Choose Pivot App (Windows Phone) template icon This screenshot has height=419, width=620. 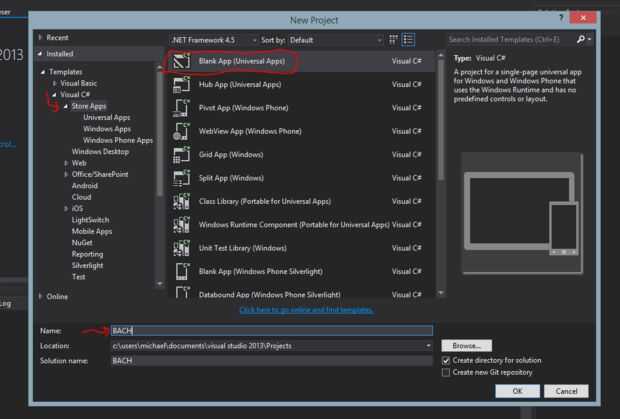tap(181, 108)
